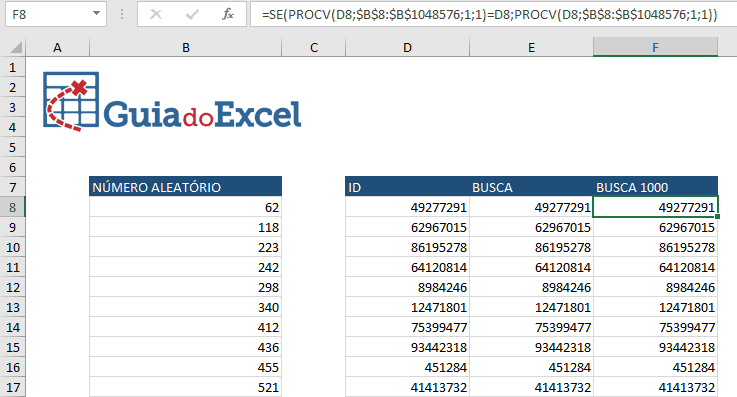Select cell with value 455
Image resolution: width=737 pixels, height=397 pixels.
point(186,367)
